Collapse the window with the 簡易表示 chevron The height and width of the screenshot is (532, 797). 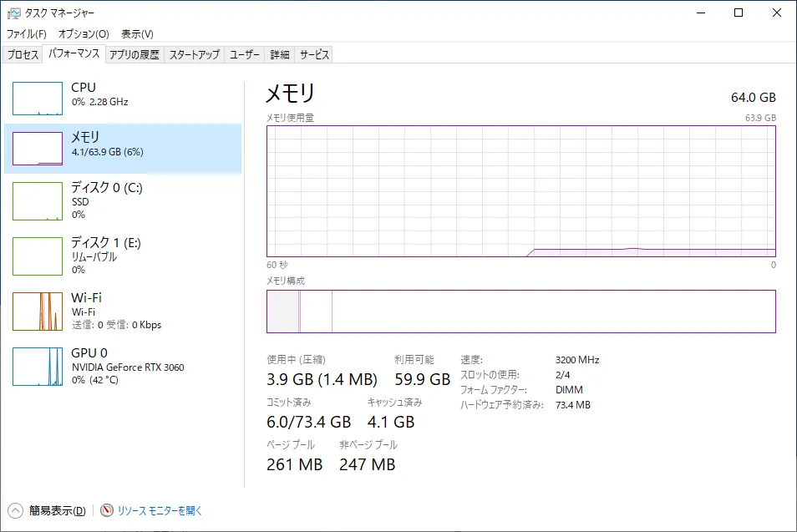click(x=13, y=510)
